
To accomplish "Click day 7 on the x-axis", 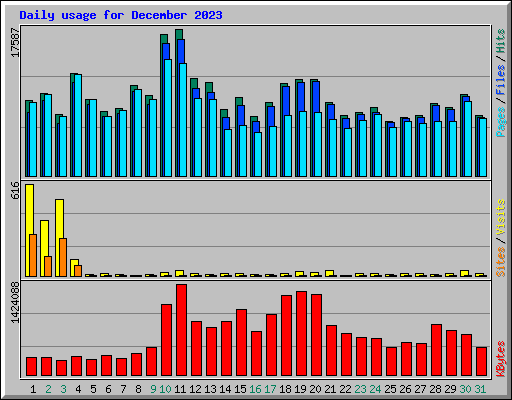I will 123,389.
